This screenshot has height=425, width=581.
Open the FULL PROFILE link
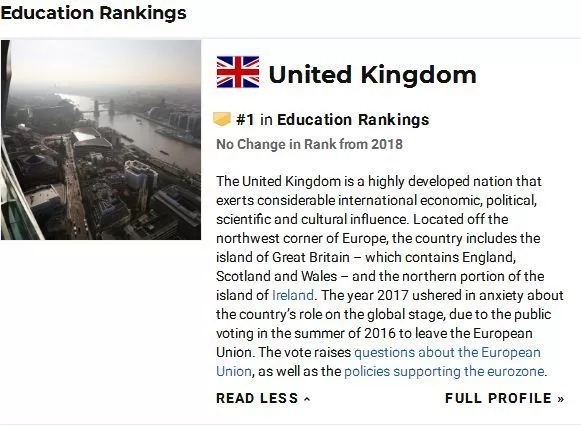(505, 398)
